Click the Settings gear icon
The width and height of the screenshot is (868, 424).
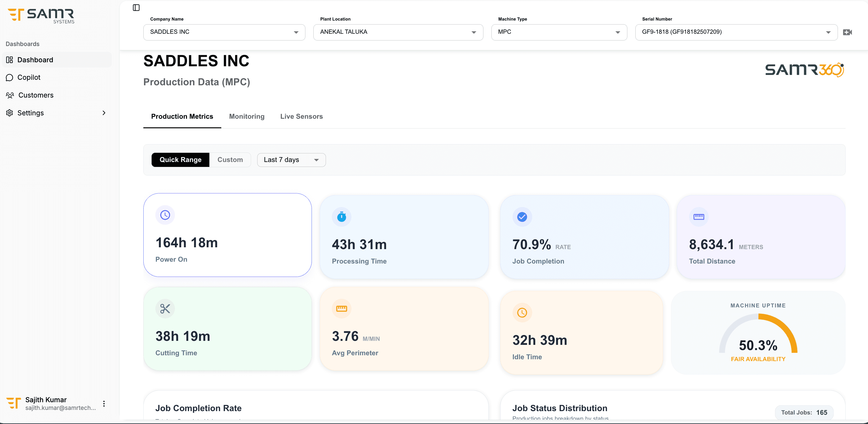click(10, 113)
